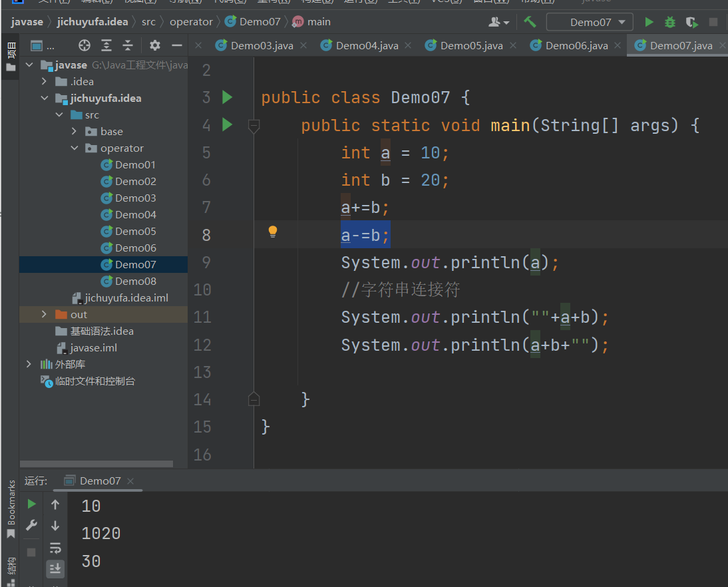Expand the base package folder
Image resolution: width=728 pixels, height=587 pixels.
(75, 132)
